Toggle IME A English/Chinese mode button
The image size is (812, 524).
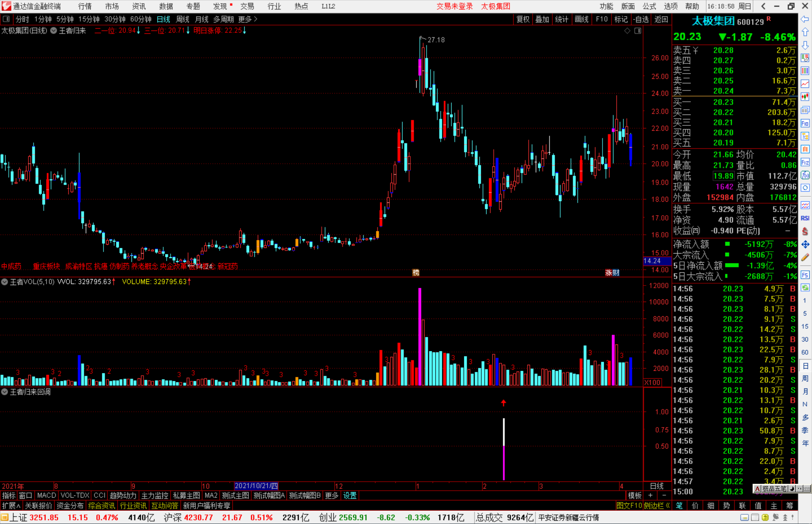coord(757,489)
